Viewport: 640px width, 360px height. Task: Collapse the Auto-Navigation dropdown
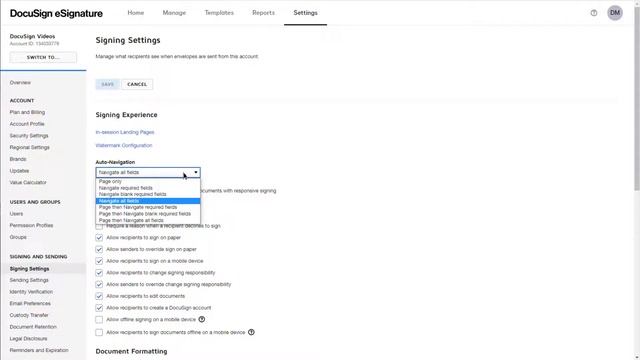click(x=148, y=172)
